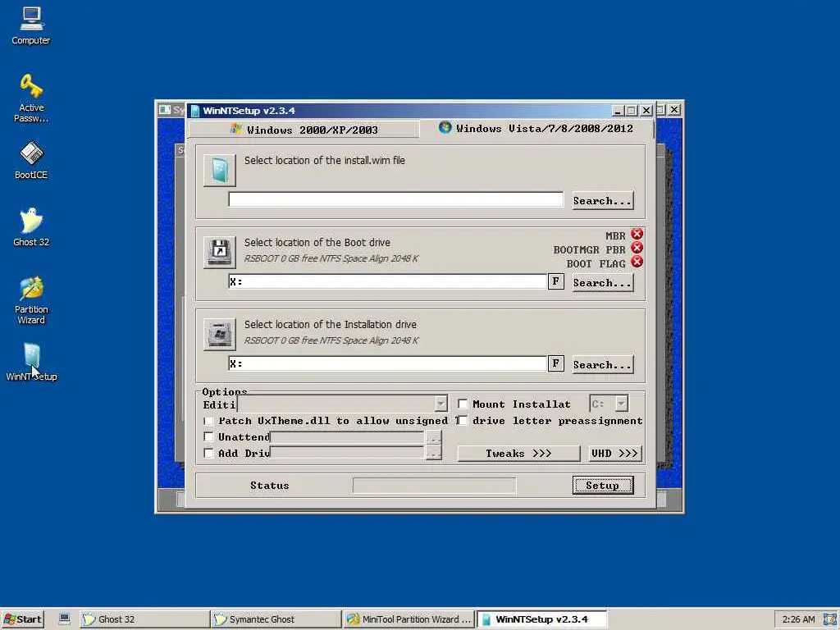Viewport: 840px width, 630px height.
Task: Click the F button for Installation drive
Action: click(555, 363)
